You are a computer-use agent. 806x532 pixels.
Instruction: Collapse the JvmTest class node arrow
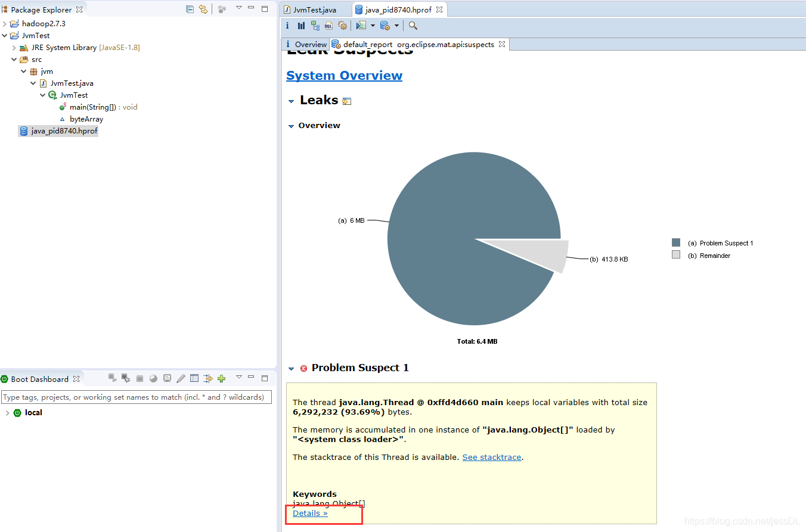click(x=43, y=95)
